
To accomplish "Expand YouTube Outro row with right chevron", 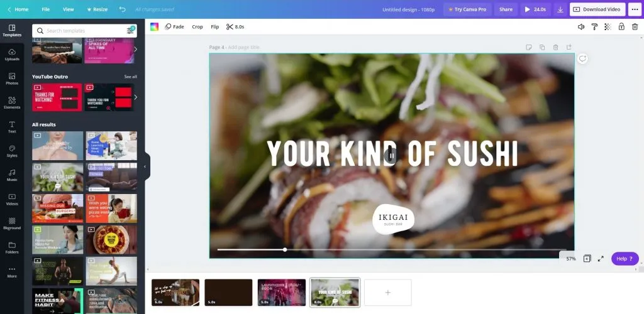I will tap(136, 97).
